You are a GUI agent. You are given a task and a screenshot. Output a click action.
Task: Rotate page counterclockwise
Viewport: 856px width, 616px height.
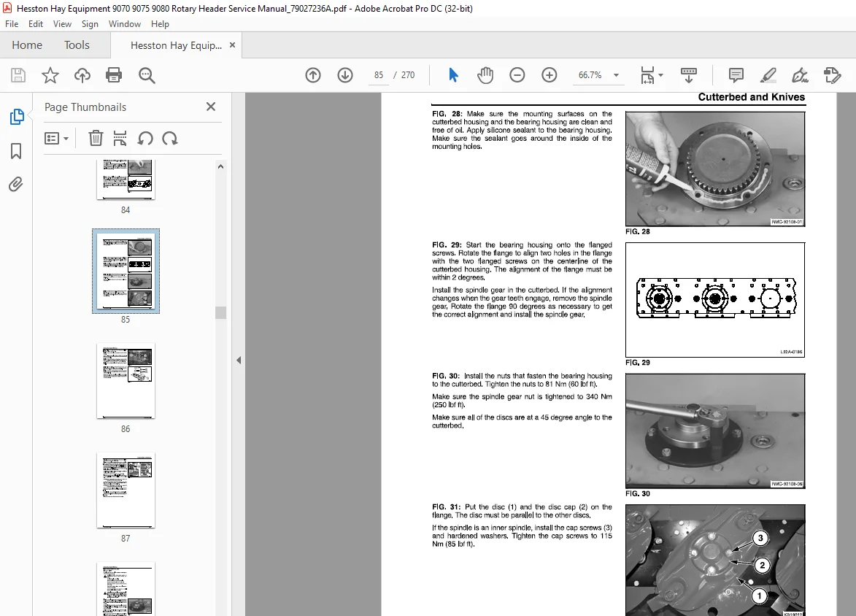[144, 138]
